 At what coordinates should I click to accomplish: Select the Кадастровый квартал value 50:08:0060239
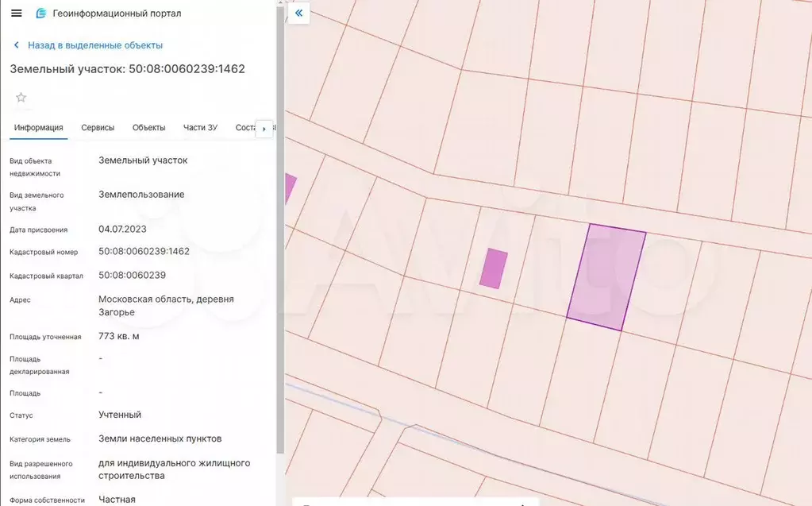132,276
